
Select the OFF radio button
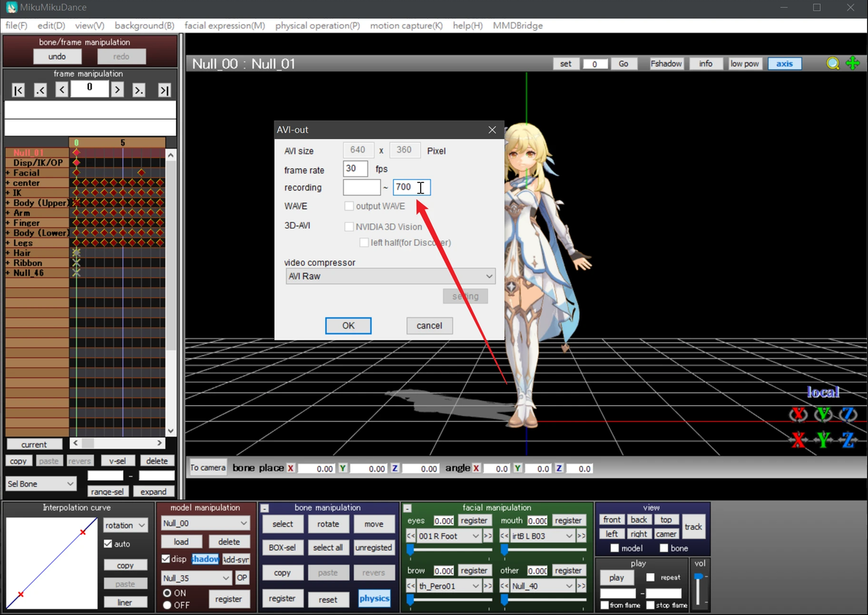tap(167, 605)
